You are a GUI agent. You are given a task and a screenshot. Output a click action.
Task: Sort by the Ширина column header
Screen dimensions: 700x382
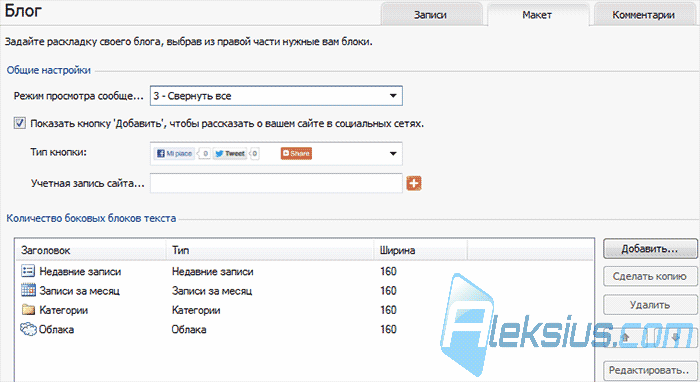coord(421,250)
